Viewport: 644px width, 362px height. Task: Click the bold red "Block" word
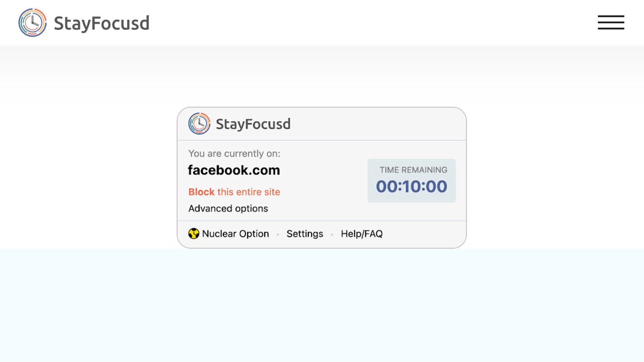click(x=201, y=192)
